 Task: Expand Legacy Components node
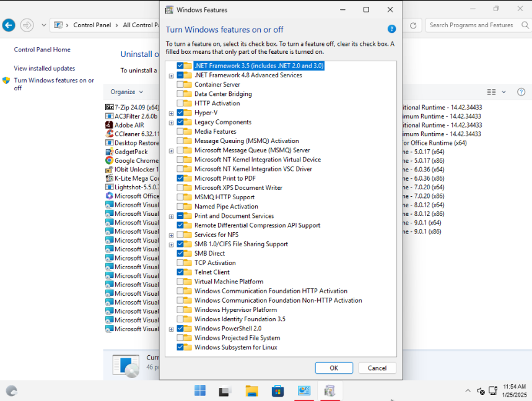pyautogui.click(x=172, y=123)
